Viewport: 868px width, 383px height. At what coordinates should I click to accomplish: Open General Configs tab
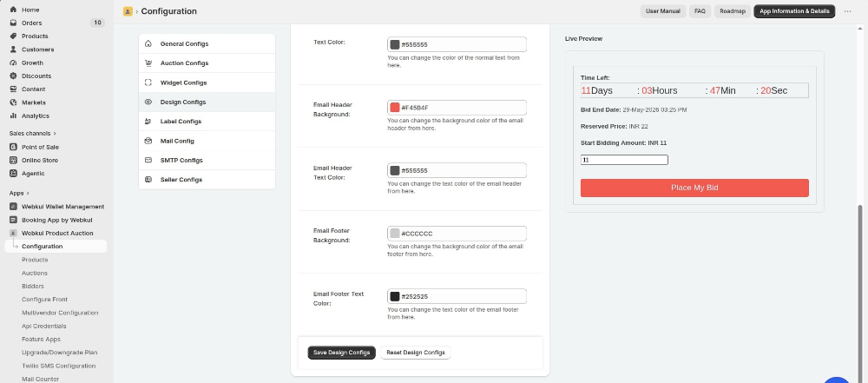207,43
